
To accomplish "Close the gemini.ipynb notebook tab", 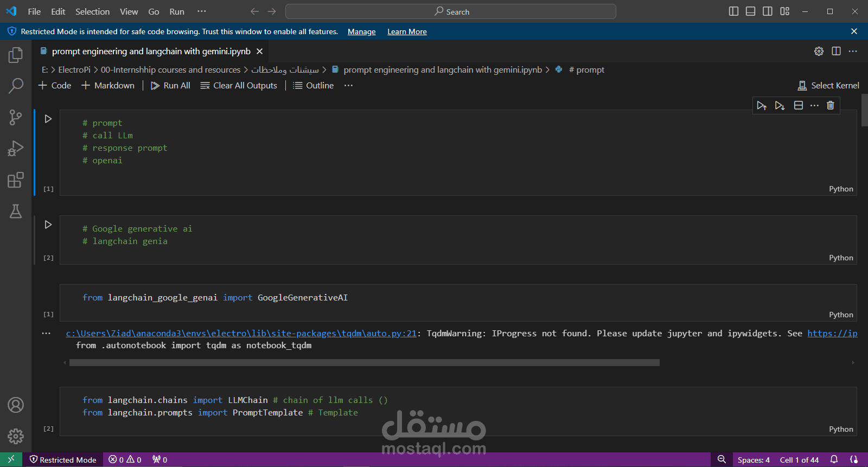I will (x=260, y=52).
